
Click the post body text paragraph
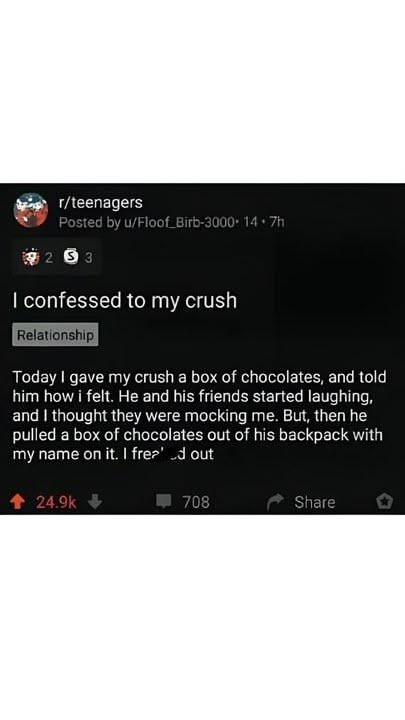199,416
